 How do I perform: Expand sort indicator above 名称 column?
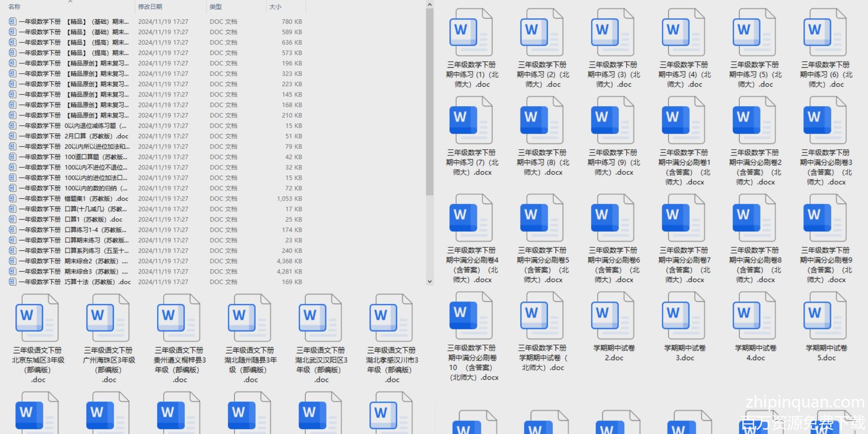coord(70,2)
